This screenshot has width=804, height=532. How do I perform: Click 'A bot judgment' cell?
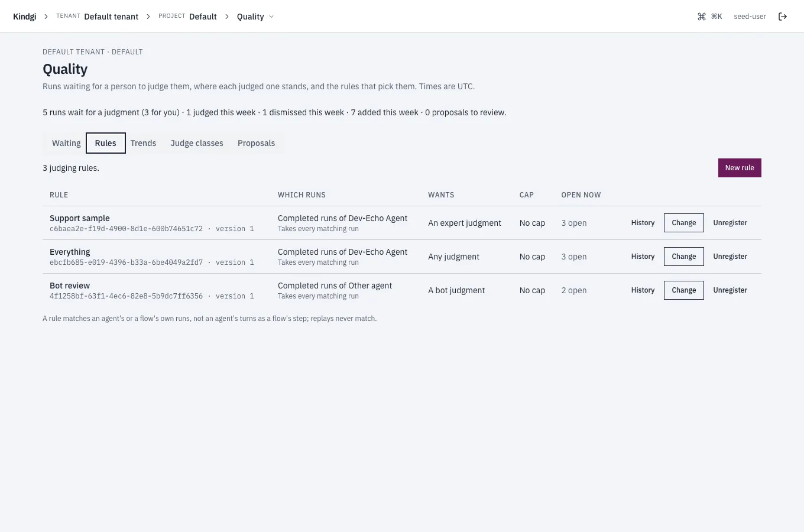[x=456, y=290]
